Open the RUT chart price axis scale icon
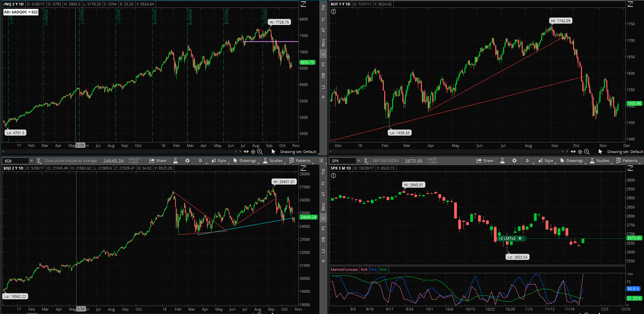The image size is (644, 314). (630, 4)
